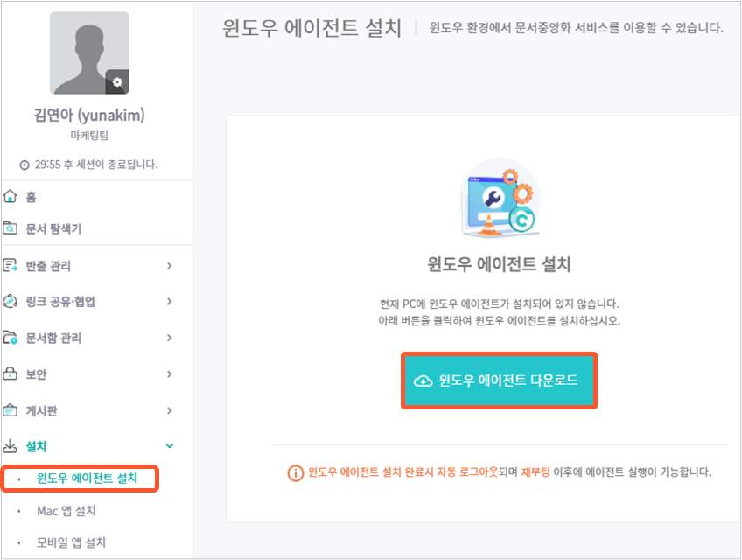742x560 pixels.
Task: Click the 링크 공유·협업 link icon
Action: 10,301
